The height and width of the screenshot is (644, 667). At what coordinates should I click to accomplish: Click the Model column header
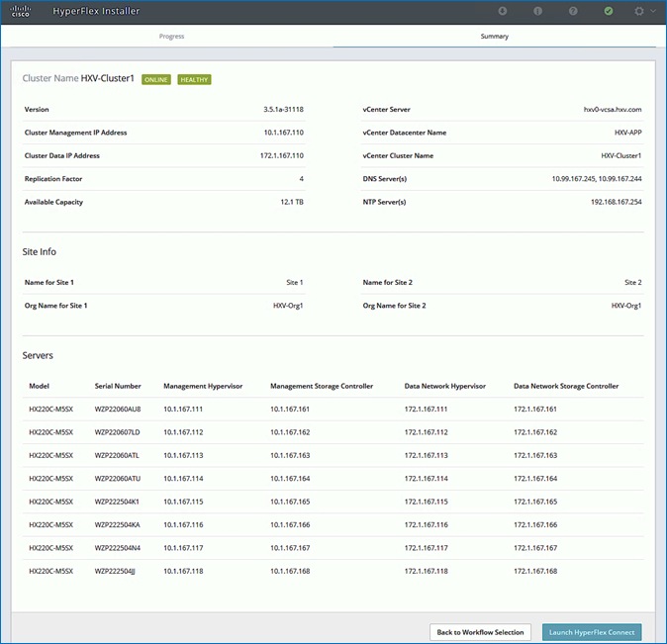(x=40, y=386)
